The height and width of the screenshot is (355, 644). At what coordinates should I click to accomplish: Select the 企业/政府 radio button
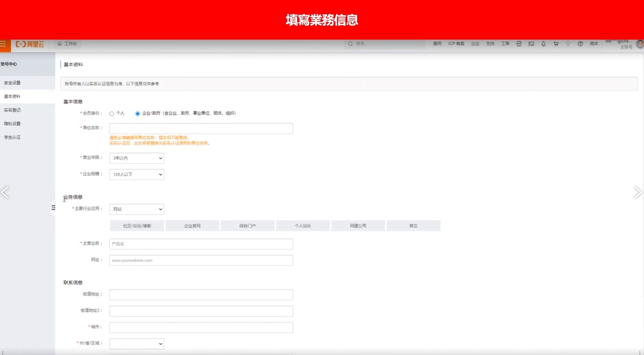(137, 114)
